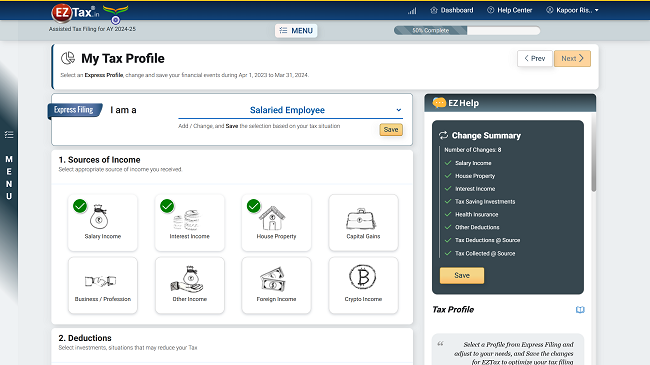Viewport: 650px width, 365px height.
Task: Click green checkmark on Salary Income
Action: [x=80, y=206]
